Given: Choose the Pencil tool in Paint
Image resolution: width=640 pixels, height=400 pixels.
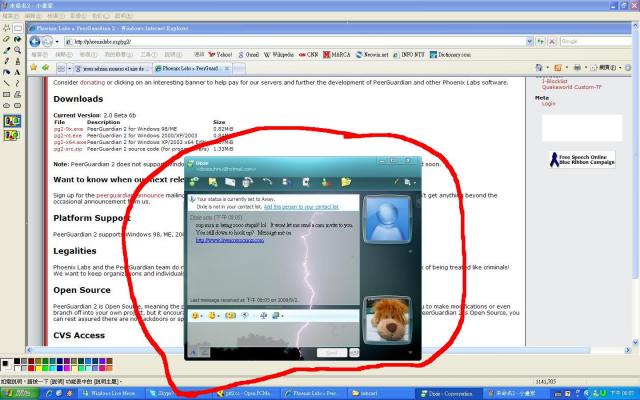Looking at the screenshot, I should [x=7, y=61].
